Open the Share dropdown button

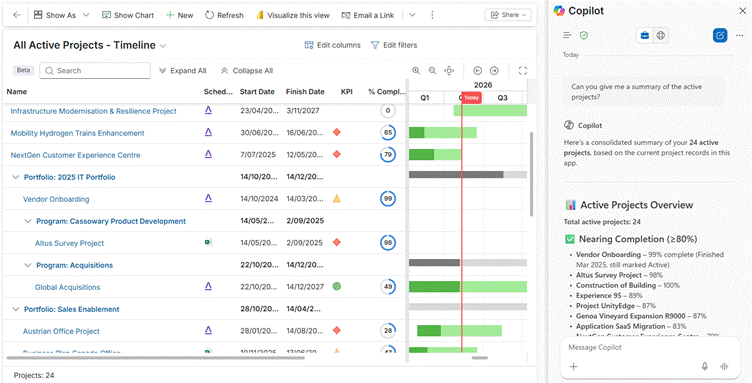(508, 15)
